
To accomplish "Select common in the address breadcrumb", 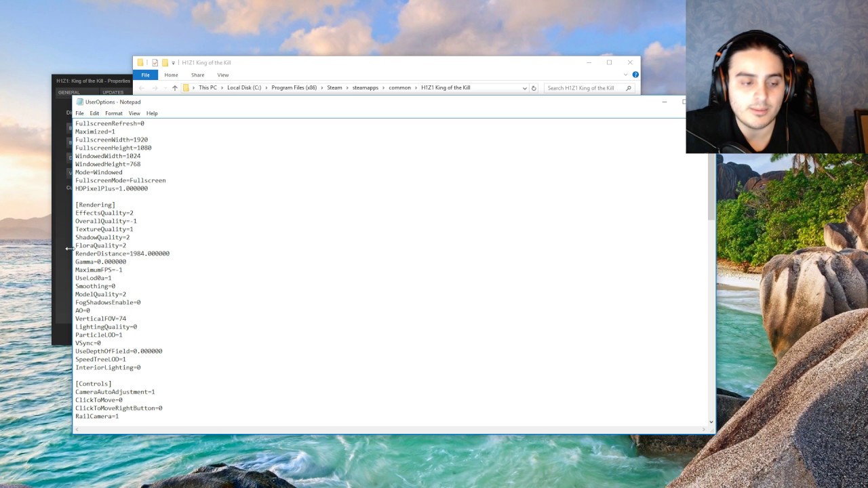I will (399, 88).
